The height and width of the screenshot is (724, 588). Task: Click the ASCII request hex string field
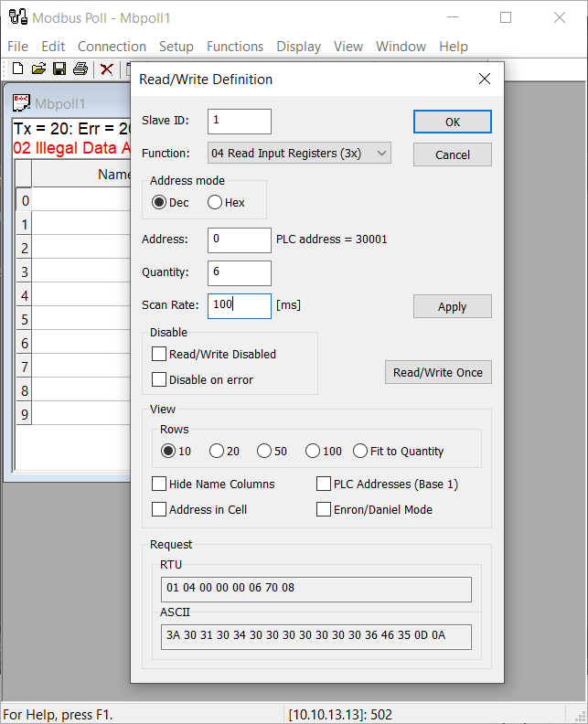pyautogui.click(x=316, y=637)
